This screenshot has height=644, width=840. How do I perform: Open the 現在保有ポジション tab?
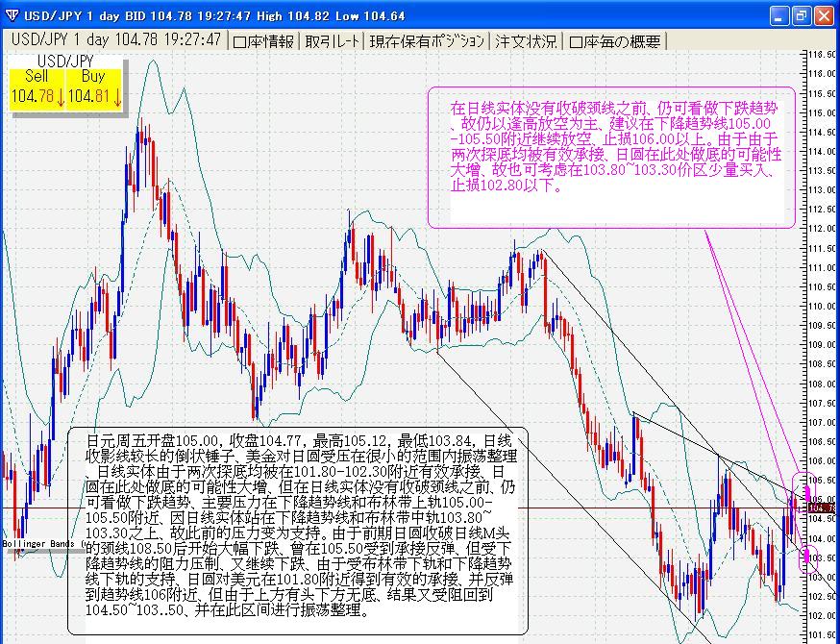tap(427, 41)
